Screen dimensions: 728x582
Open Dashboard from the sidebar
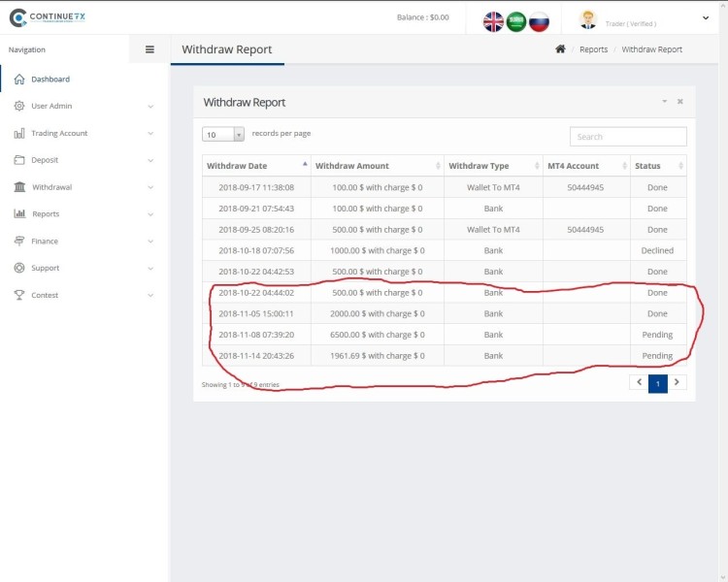tap(50, 80)
